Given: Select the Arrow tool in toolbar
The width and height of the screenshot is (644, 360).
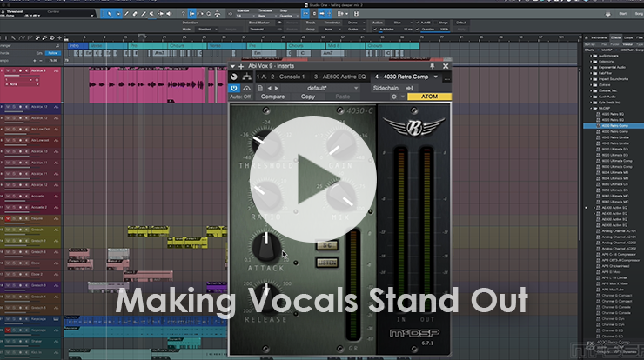Looking at the screenshot, I should click(110, 14).
